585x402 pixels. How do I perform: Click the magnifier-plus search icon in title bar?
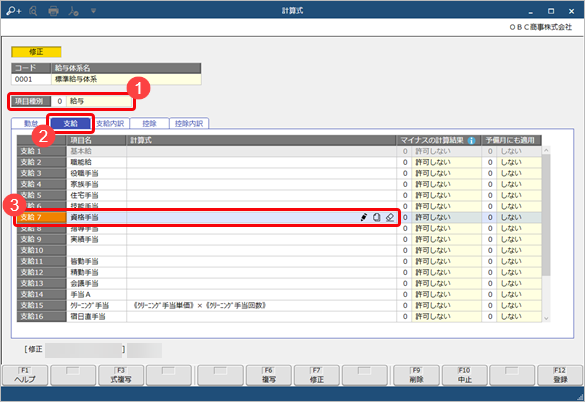[13, 11]
